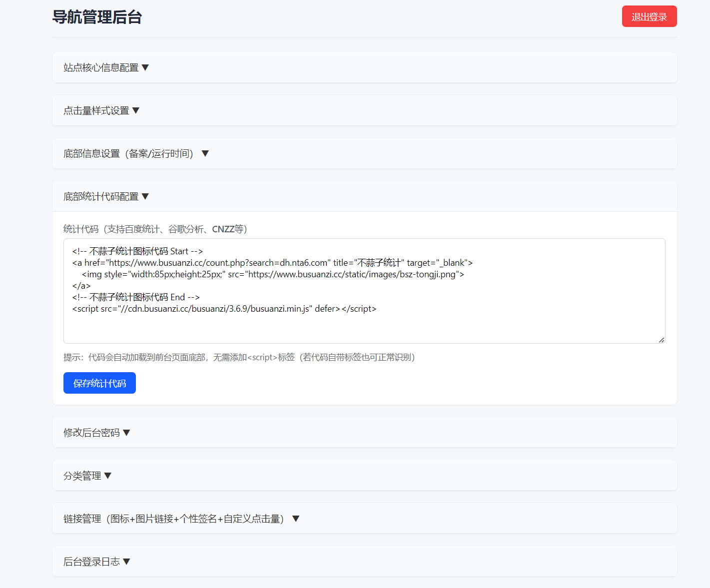Screen dimensions: 710x588
Task: Click the arrow on 链接管理 section header
Action: coord(295,518)
